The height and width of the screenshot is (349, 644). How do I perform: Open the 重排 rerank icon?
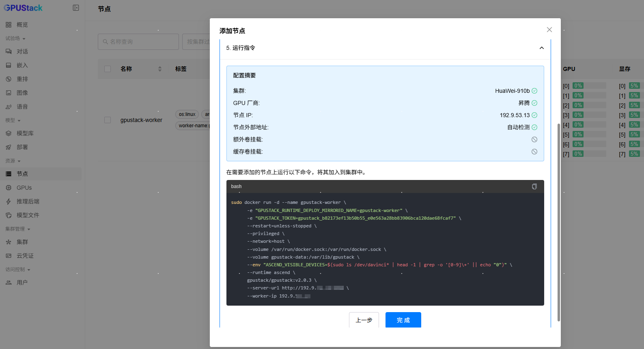pos(9,79)
